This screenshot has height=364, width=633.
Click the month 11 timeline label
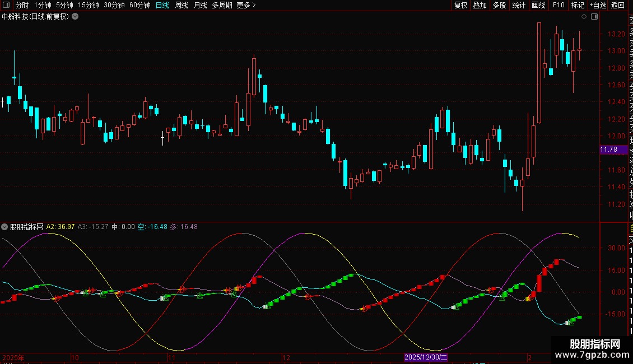[x=171, y=357]
